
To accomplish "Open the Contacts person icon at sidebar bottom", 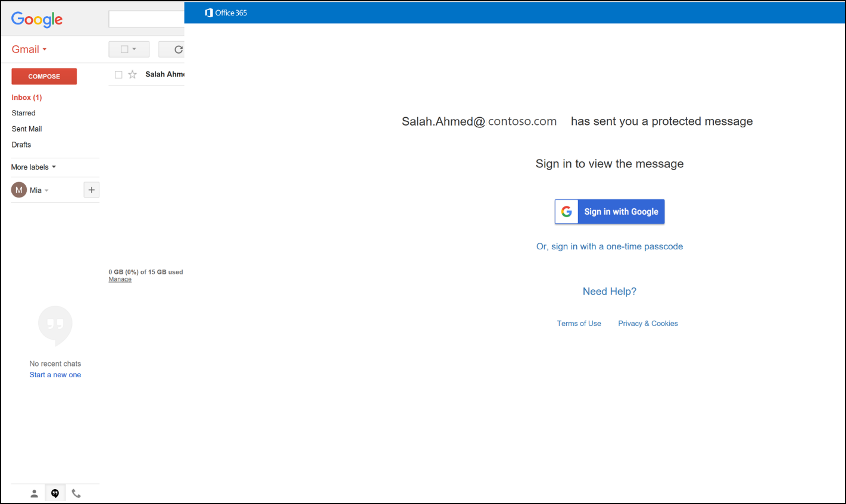I will tap(34, 493).
